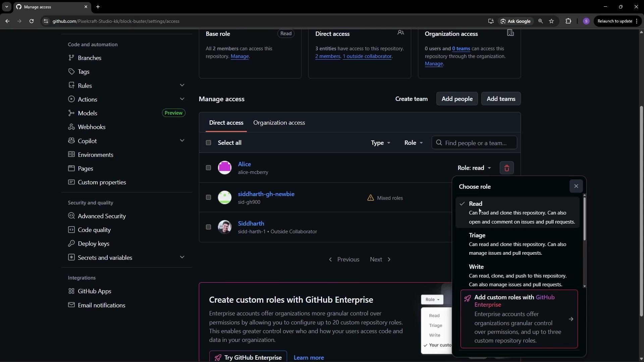This screenshot has height=362, width=644.
Task: Click Alice's avatar
Action: coord(225,168)
